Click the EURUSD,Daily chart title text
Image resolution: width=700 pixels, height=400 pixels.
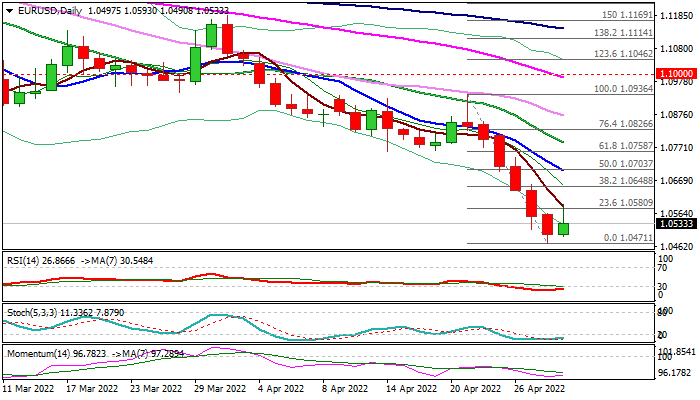(40, 7)
